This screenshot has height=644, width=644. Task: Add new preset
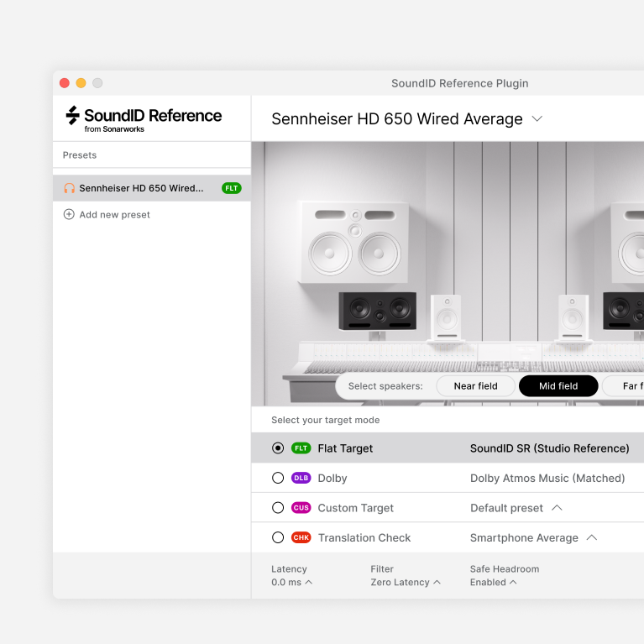114,215
